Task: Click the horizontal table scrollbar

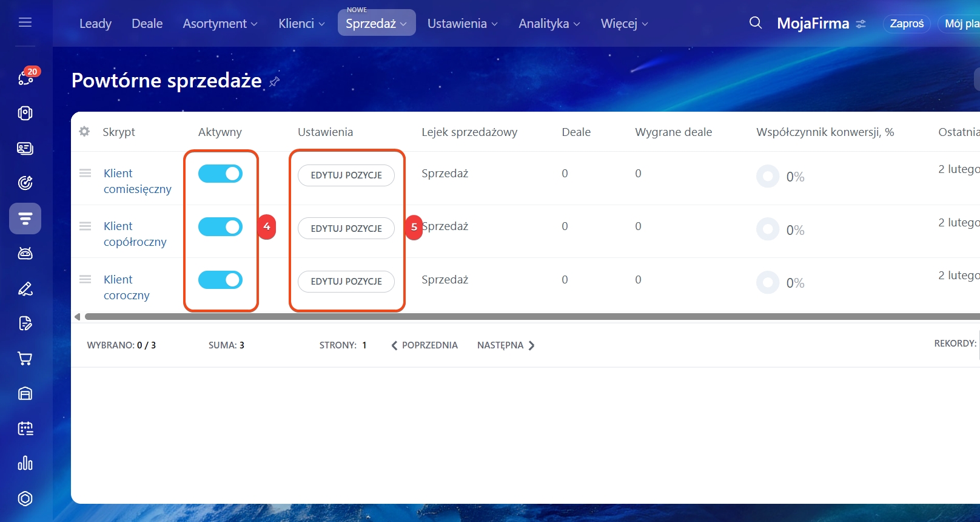Action: 528,316
